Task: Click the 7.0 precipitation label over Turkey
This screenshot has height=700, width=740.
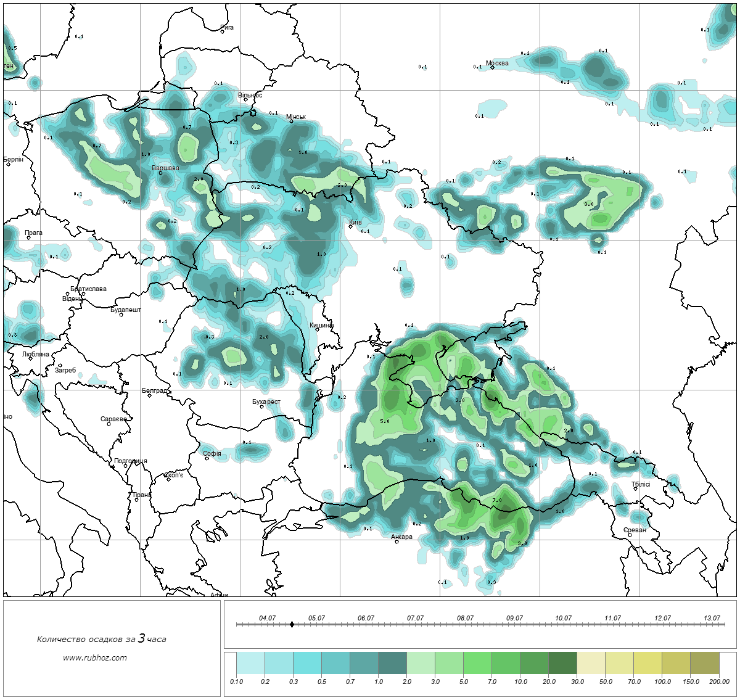Action: tap(498, 500)
